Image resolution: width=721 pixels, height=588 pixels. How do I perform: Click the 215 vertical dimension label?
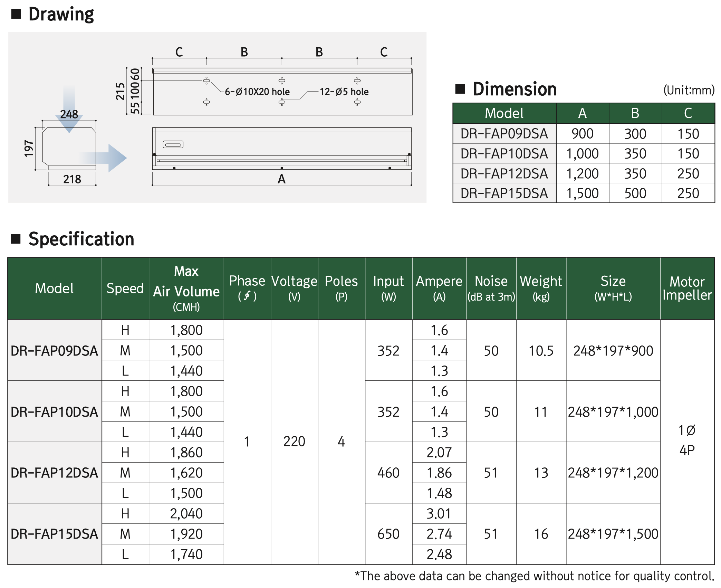tap(120, 92)
